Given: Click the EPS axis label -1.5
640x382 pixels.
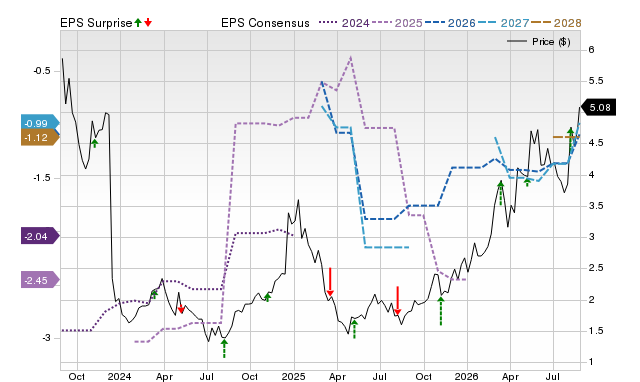Looking at the screenshot, I should pos(42,178).
